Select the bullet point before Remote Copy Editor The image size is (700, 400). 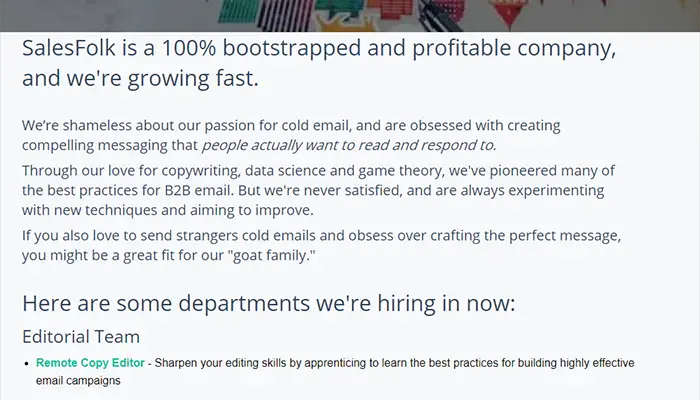[x=27, y=363]
